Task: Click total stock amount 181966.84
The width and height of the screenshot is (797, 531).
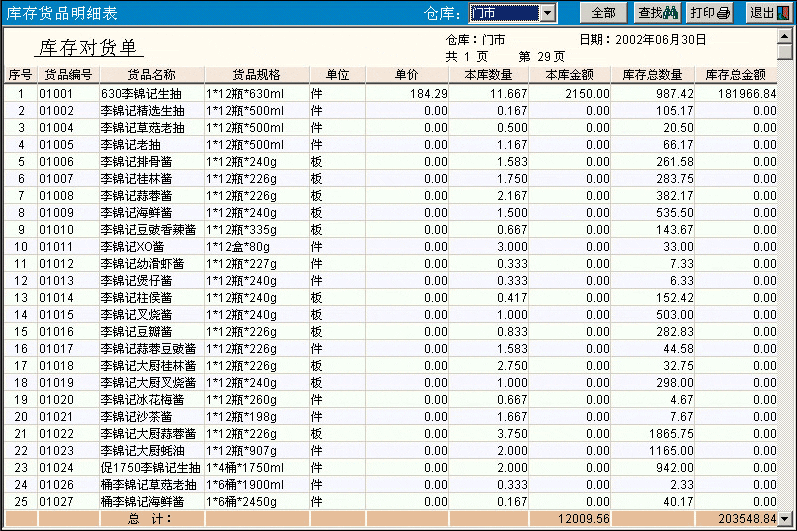Action: (x=747, y=94)
